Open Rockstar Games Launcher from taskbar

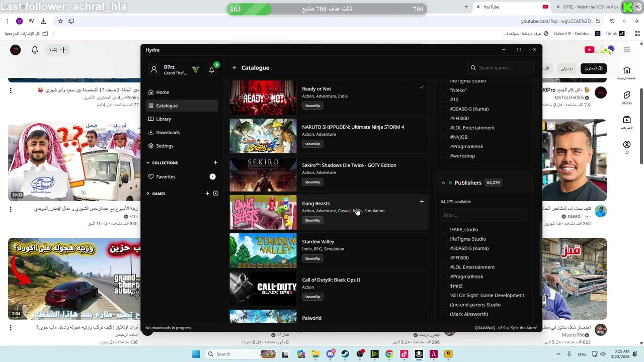(448, 354)
